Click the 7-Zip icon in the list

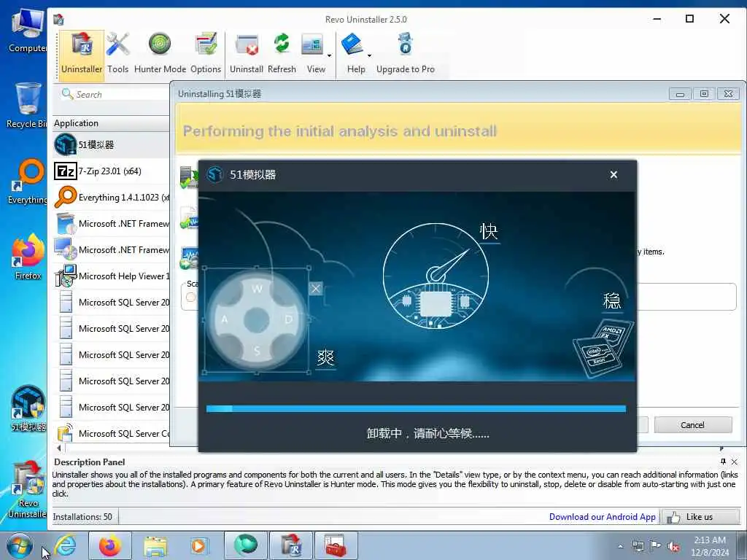65,171
